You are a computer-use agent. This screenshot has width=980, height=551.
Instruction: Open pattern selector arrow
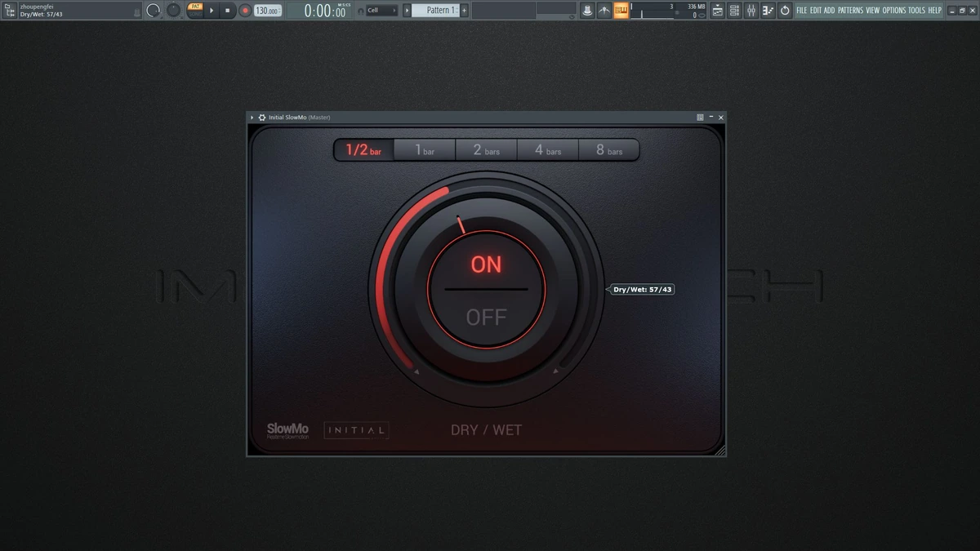tap(407, 11)
